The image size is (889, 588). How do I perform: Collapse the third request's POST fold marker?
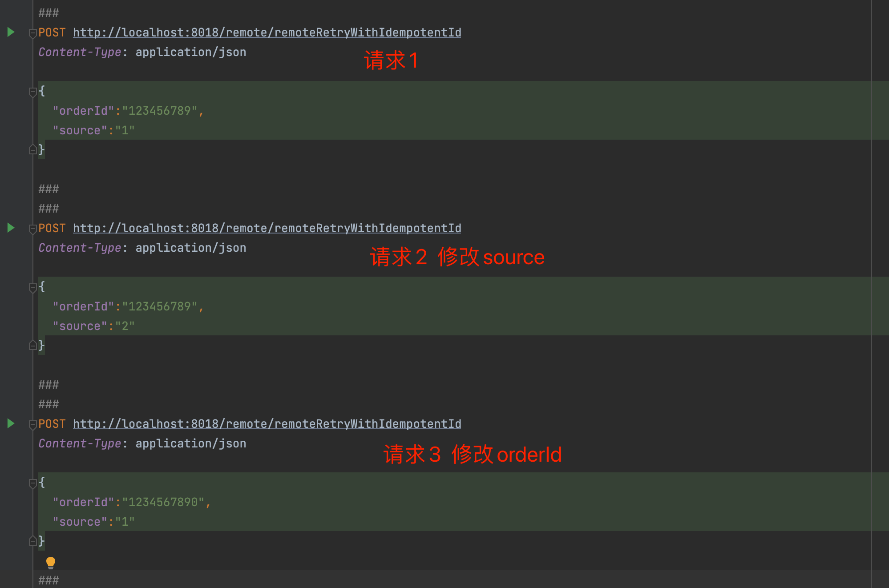32,424
